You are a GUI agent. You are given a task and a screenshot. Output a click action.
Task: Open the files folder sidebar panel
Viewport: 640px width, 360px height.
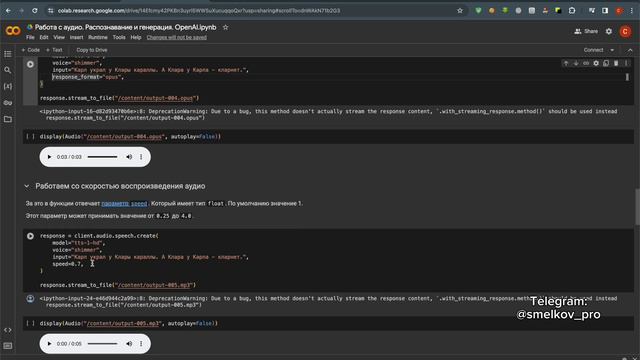tap(8, 119)
